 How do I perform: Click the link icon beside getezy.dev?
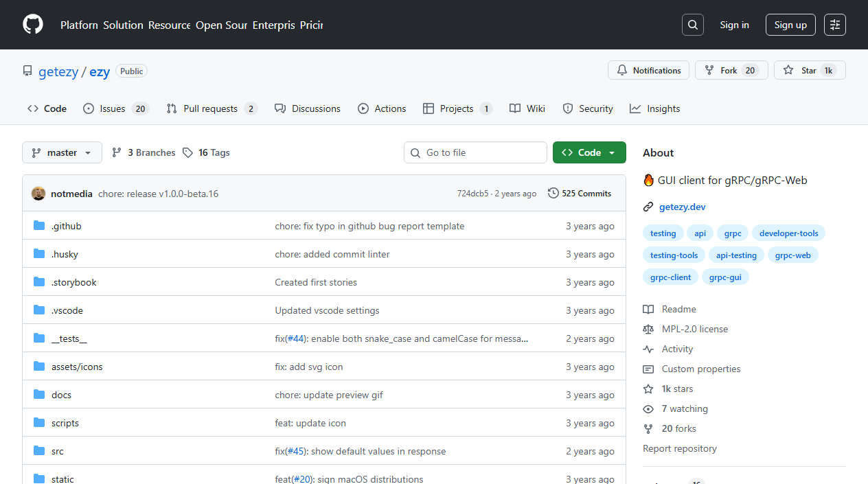pyautogui.click(x=648, y=207)
